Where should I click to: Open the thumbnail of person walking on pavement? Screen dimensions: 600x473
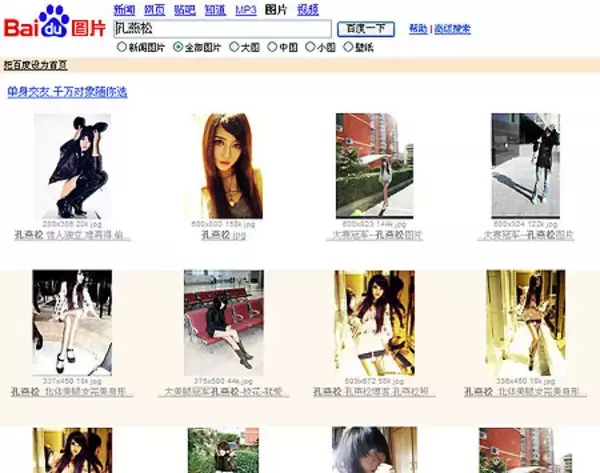click(x=526, y=166)
